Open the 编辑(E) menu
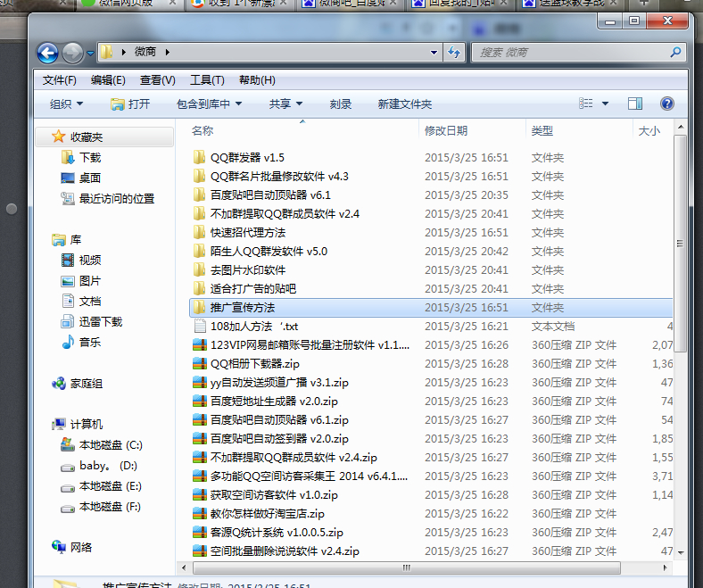 point(108,80)
